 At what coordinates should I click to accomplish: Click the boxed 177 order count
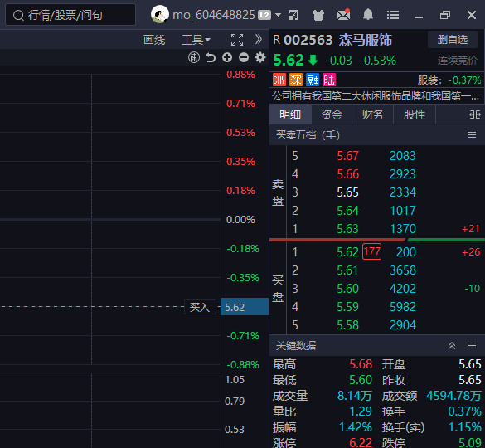click(x=371, y=251)
